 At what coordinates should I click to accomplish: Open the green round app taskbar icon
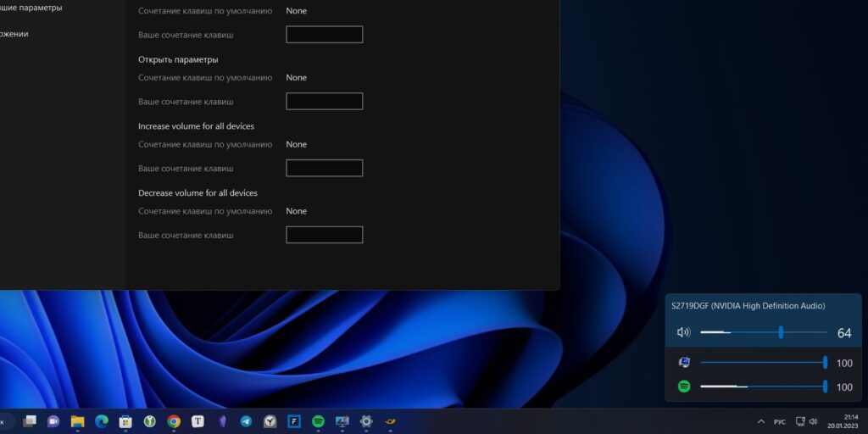[149, 421]
